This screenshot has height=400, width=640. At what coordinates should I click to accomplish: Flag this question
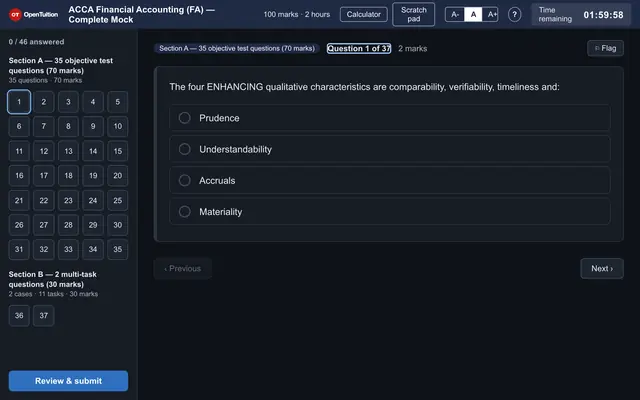[x=605, y=48]
